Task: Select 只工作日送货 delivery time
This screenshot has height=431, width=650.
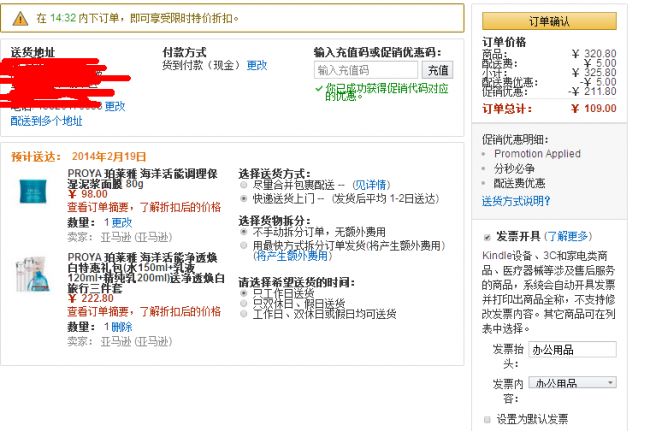Action: coord(245,293)
